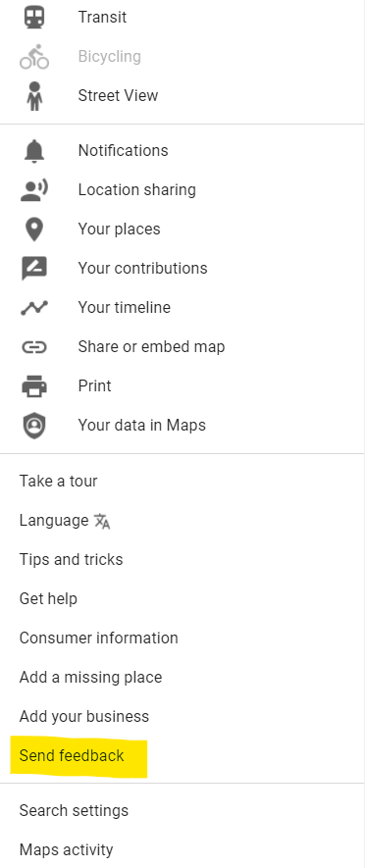Click the Share or embed link icon
365x868 pixels.
point(34,347)
